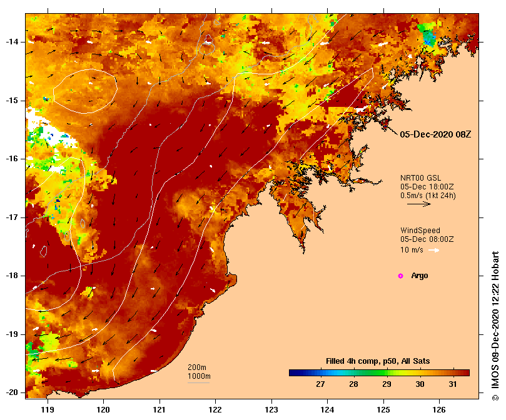This screenshot has height=420, width=506.
Task: Click the 05-Dec 08:00Z text under WindSpeed
Action: [x=427, y=239]
